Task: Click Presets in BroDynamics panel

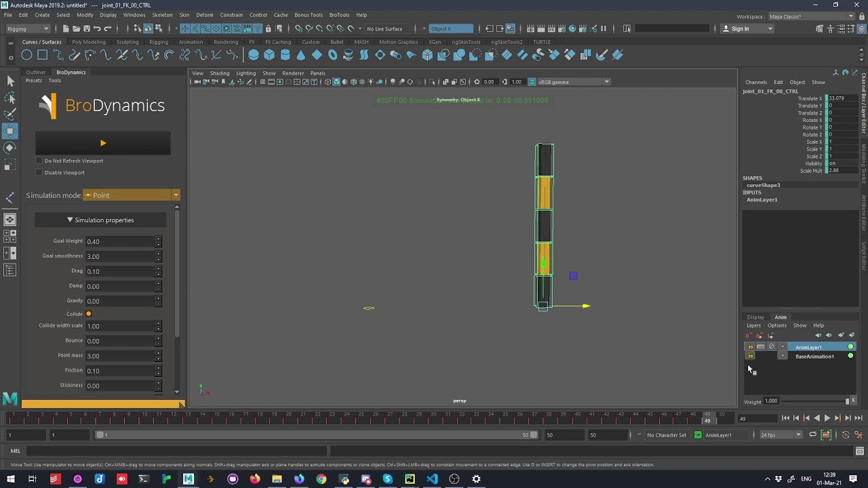Action: point(33,81)
